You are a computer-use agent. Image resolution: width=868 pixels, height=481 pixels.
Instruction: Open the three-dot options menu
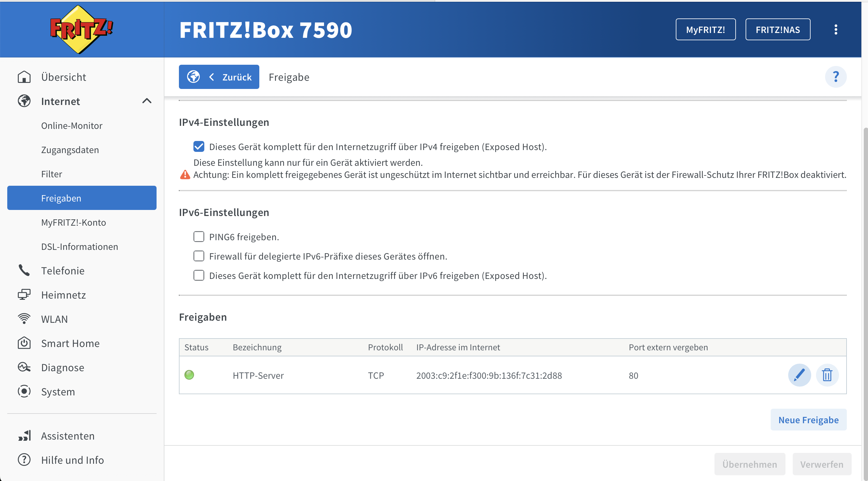click(x=836, y=30)
